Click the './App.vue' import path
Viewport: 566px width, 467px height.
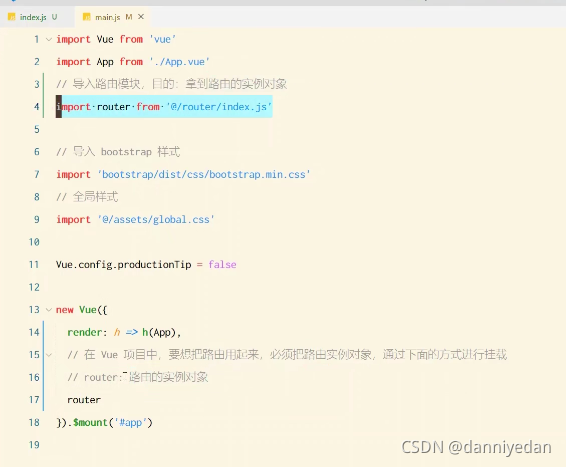pos(179,62)
